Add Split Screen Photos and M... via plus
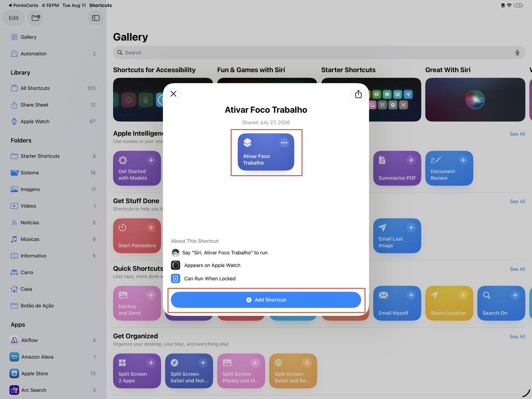 (x=255, y=363)
